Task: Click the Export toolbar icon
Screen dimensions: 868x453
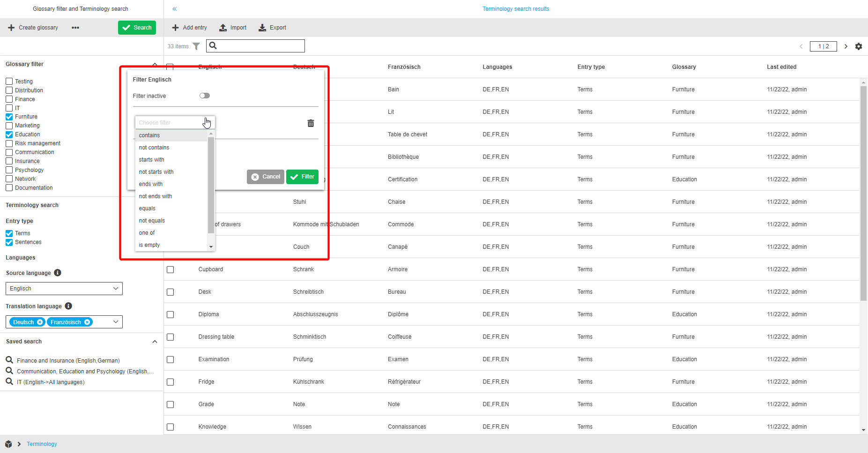Action: (x=262, y=28)
